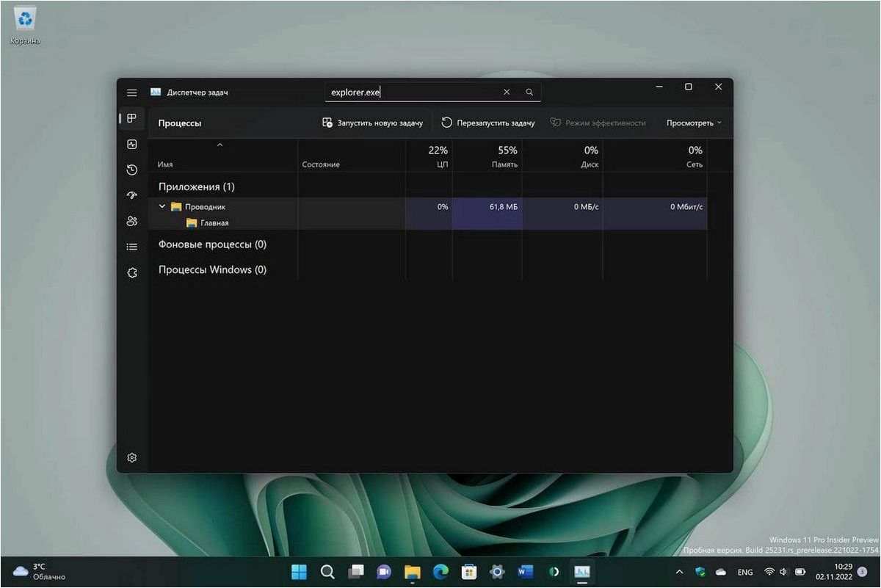The image size is (881, 588).
Task: Select the Проводник process name
Action: (x=205, y=207)
